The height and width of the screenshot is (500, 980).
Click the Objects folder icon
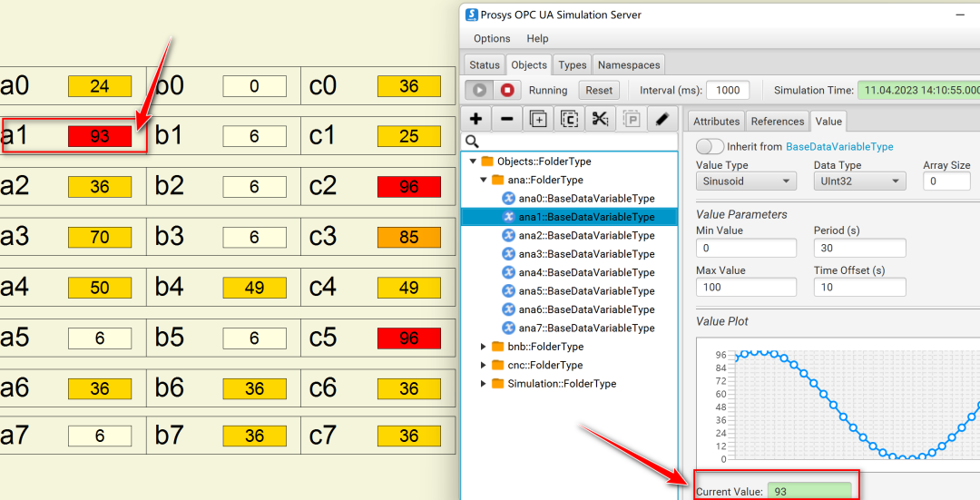487,162
